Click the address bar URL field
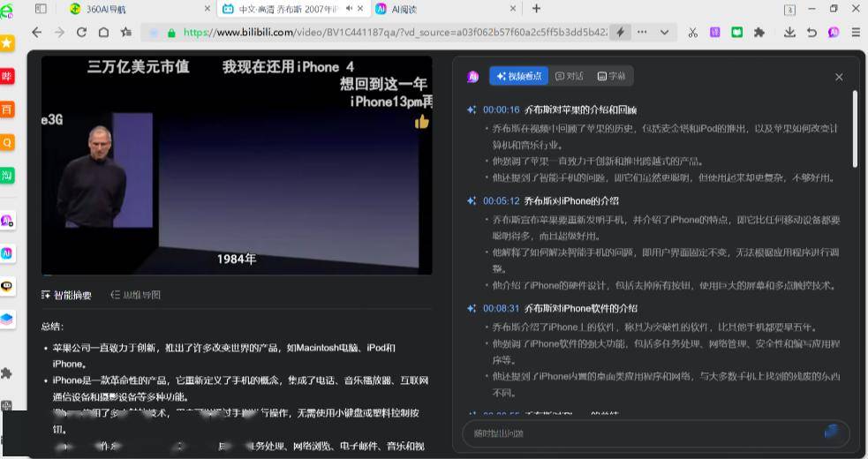Viewport: 868px width, 459px height. tap(396, 32)
